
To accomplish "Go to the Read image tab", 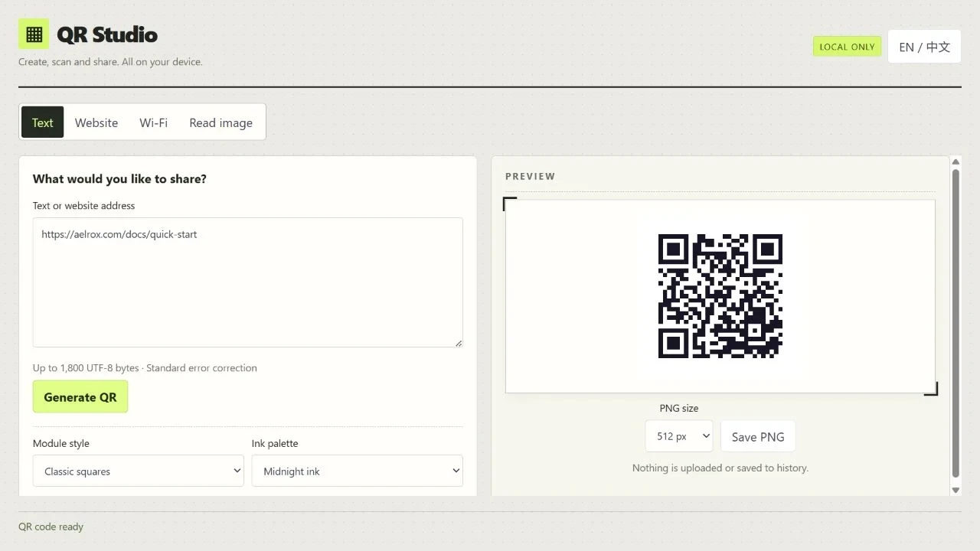I will (x=220, y=122).
